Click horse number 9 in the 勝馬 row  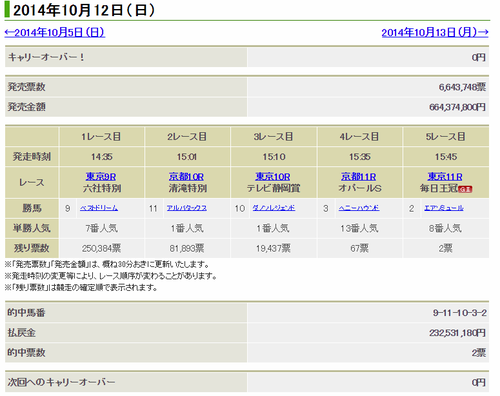point(68,209)
